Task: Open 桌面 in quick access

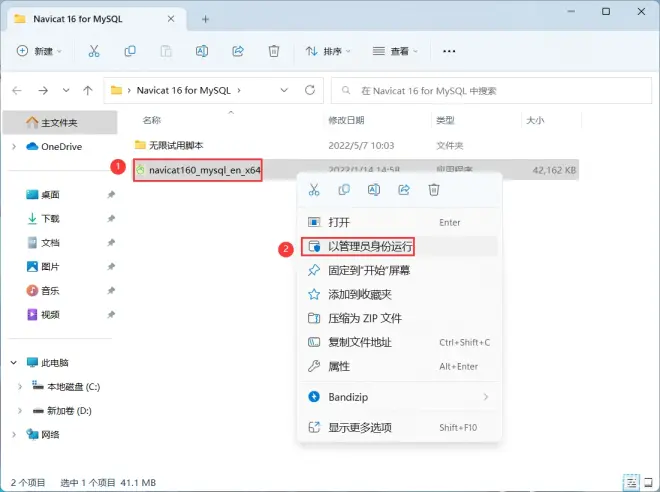Action: [43, 194]
